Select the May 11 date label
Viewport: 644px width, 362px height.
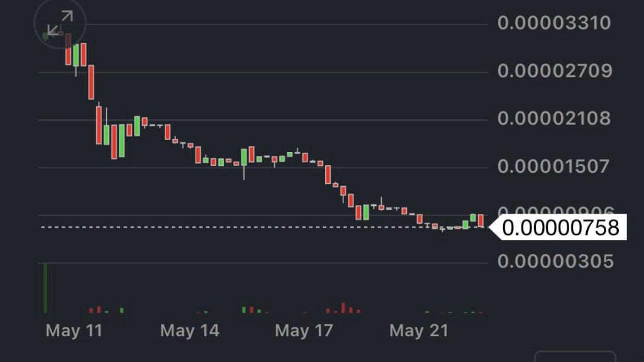coord(74,331)
